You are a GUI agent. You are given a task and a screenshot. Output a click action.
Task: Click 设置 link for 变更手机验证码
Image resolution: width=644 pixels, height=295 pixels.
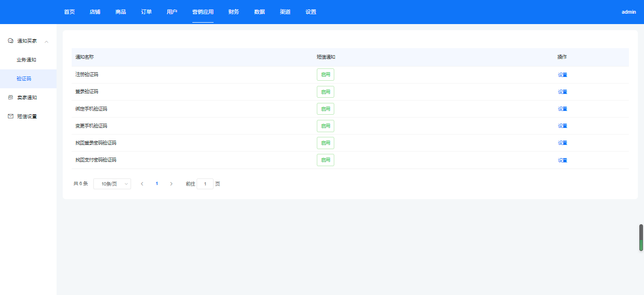coord(562,126)
